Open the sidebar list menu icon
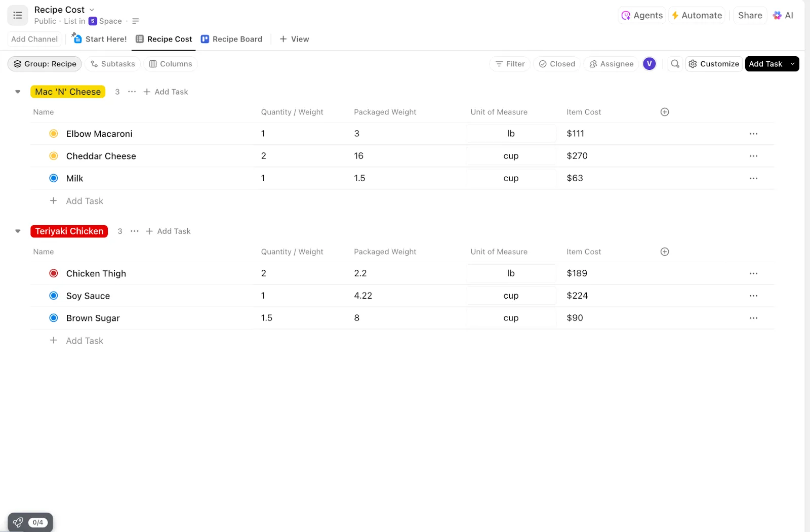The height and width of the screenshot is (532, 810). pos(18,15)
